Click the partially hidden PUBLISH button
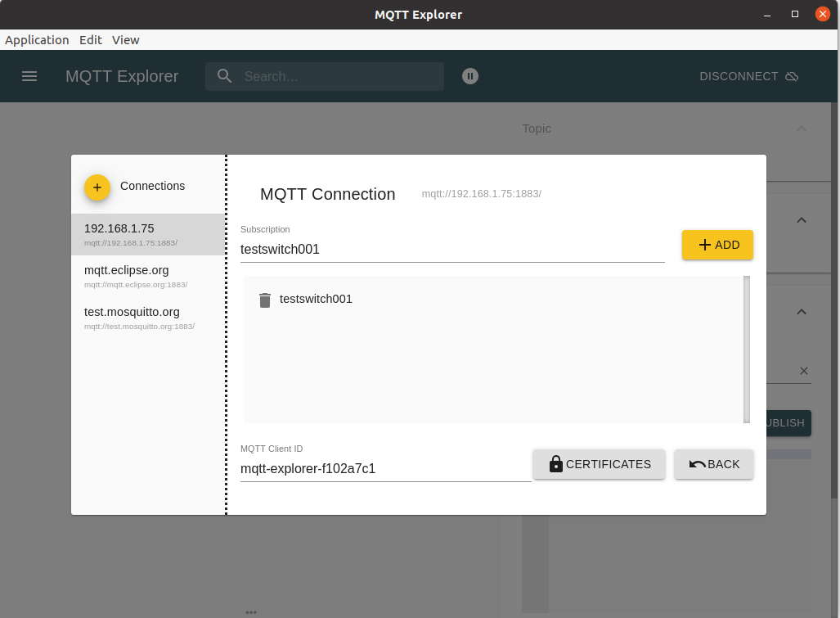 pyautogui.click(x=788, y=423)
